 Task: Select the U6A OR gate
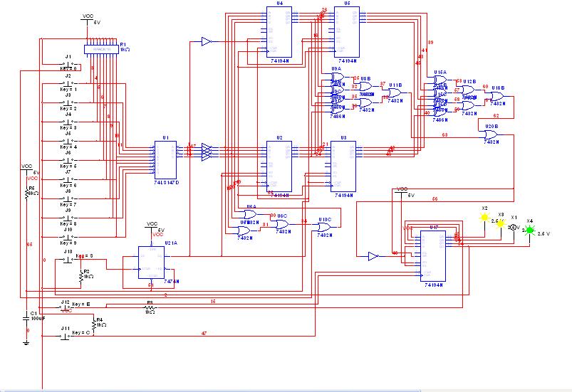click(x=251, y=214)
